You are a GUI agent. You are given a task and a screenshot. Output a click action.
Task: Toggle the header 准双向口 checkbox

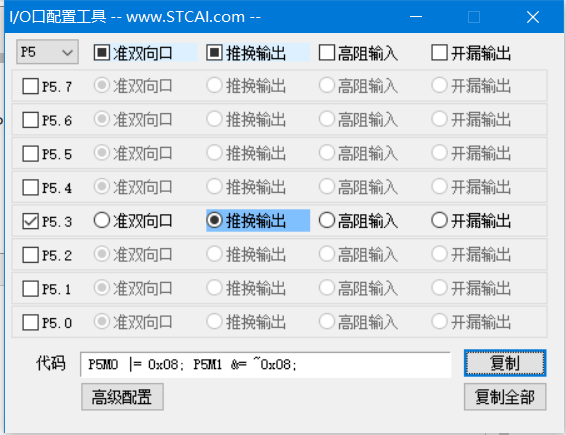pyautogui.click(x=102, y=53)
